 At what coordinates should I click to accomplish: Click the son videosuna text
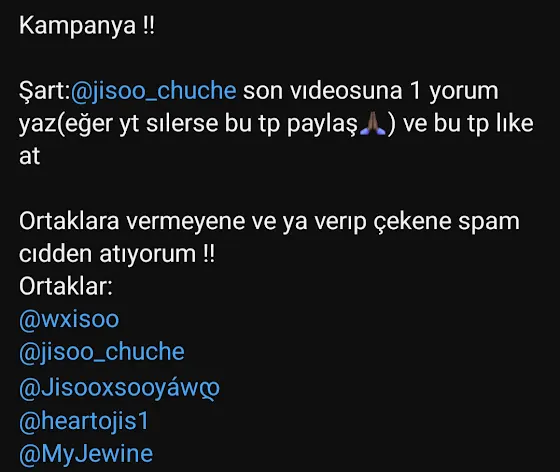pos(323,91)
